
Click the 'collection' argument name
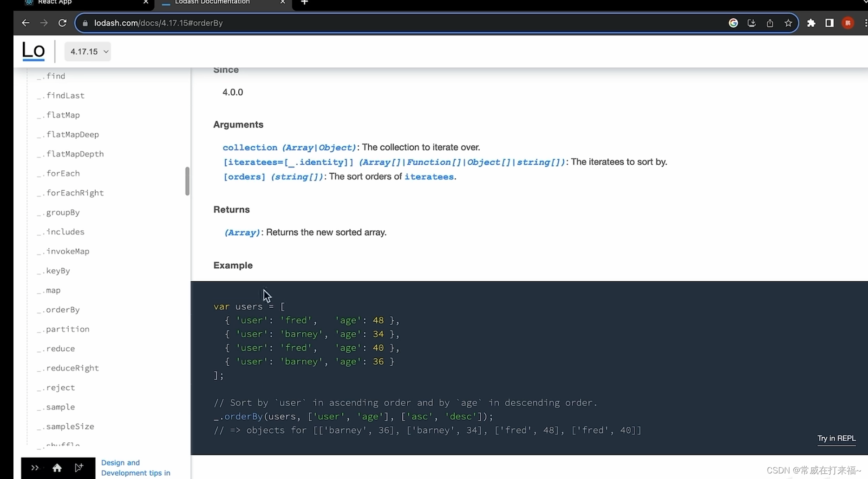[x=250, y=148]
